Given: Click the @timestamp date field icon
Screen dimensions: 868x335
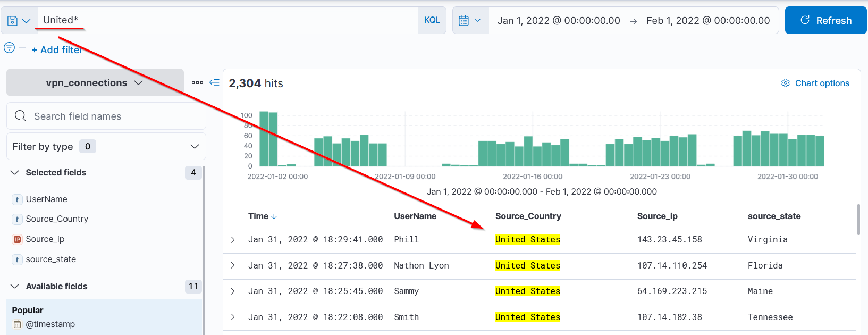Looking at the screenshot, I should (x=17, y=324).
